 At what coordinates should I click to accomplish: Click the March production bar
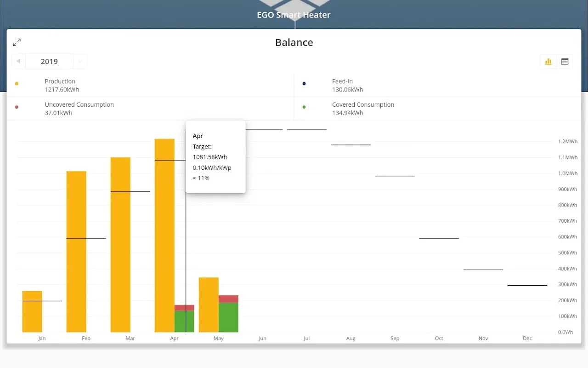tap(120, 245)
